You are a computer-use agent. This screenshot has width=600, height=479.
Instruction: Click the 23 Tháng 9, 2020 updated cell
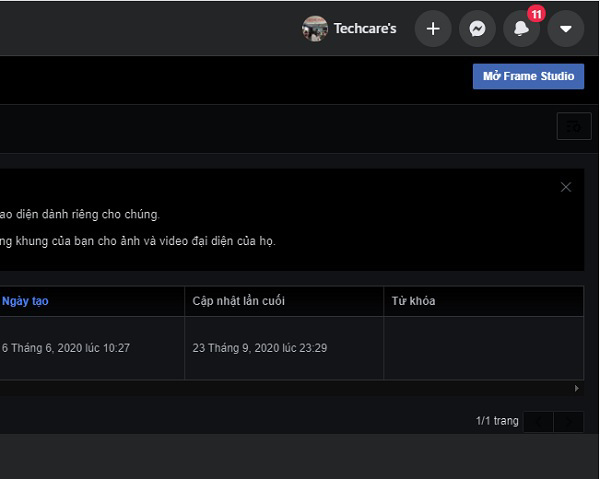click(x=260, y=348)
